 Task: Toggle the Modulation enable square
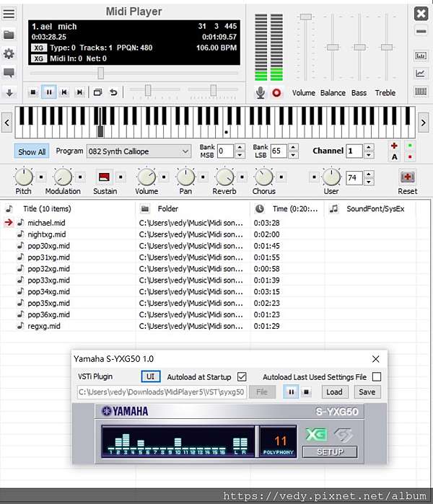pyautogui.click(x=80, y=177)
